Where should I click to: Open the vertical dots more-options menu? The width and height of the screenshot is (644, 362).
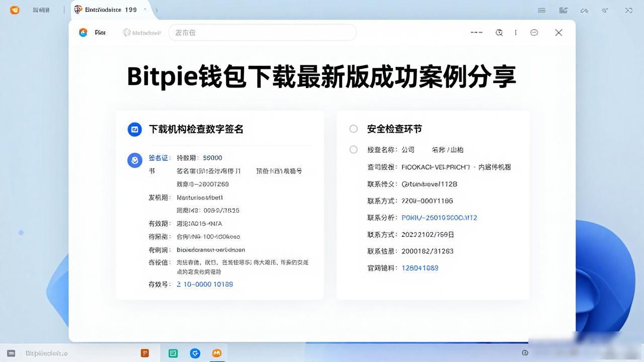click(516, 32)
